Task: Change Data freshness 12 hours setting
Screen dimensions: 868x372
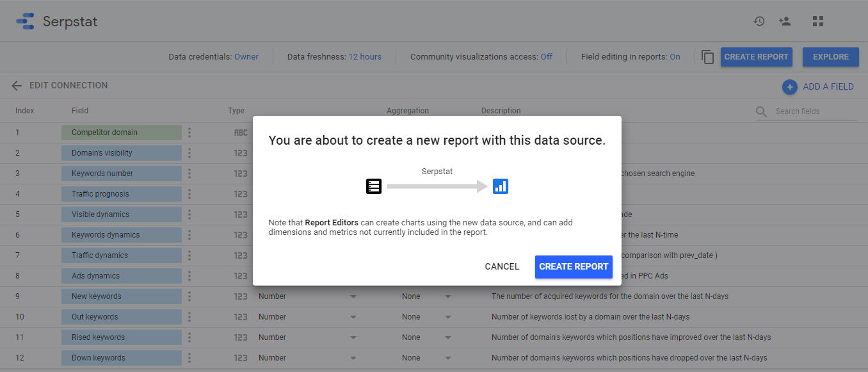Action: coord(365,57)
